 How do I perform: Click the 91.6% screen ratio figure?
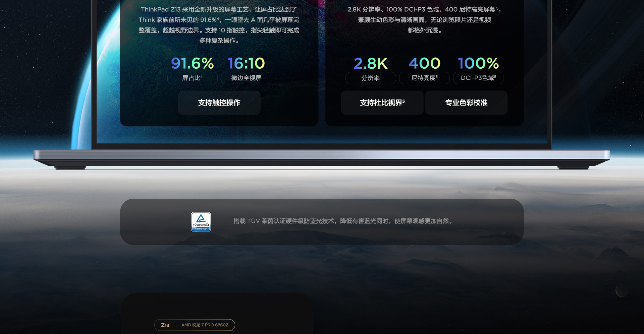click(x=193, y=63)
